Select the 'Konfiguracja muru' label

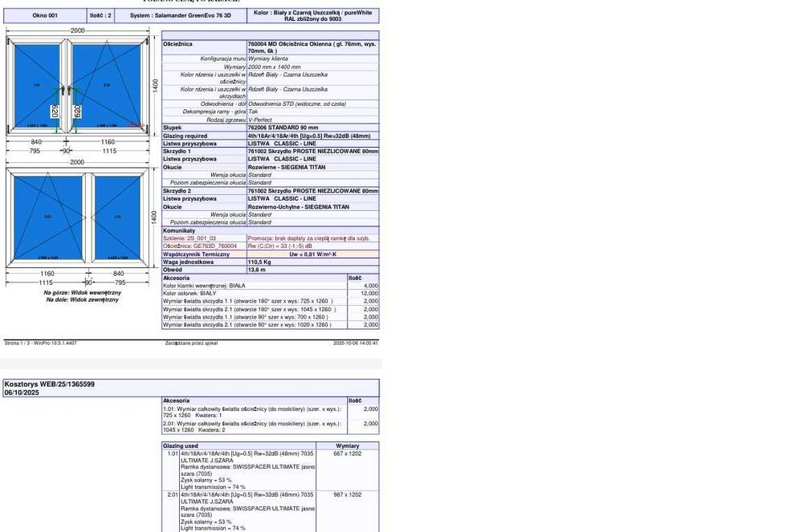pos(222,59)
